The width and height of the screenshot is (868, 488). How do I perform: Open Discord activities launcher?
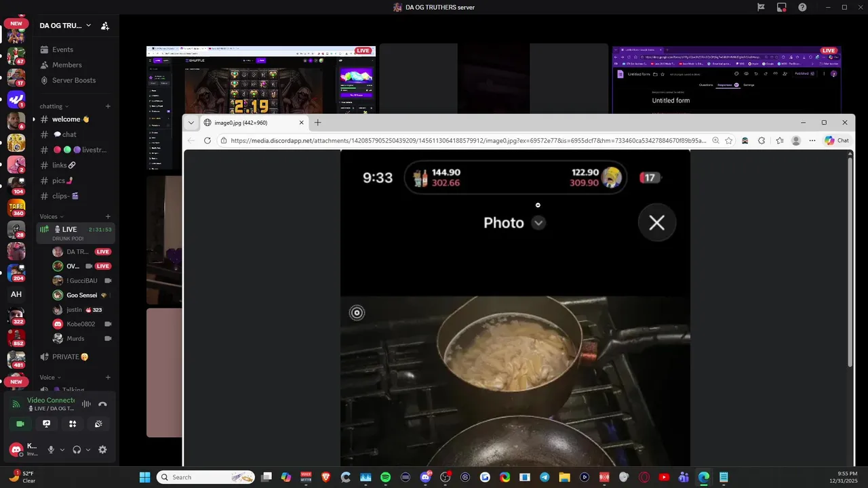coord(73,424)
